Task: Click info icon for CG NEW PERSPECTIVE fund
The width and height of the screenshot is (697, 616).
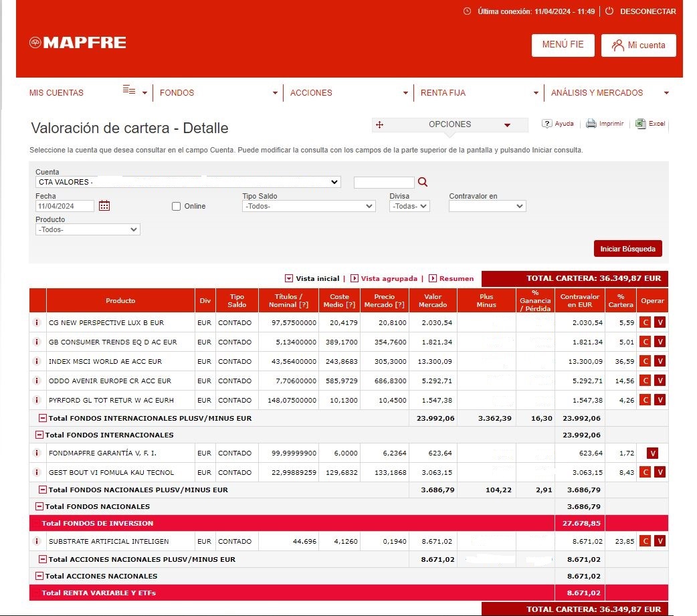Action: [37, 322]
